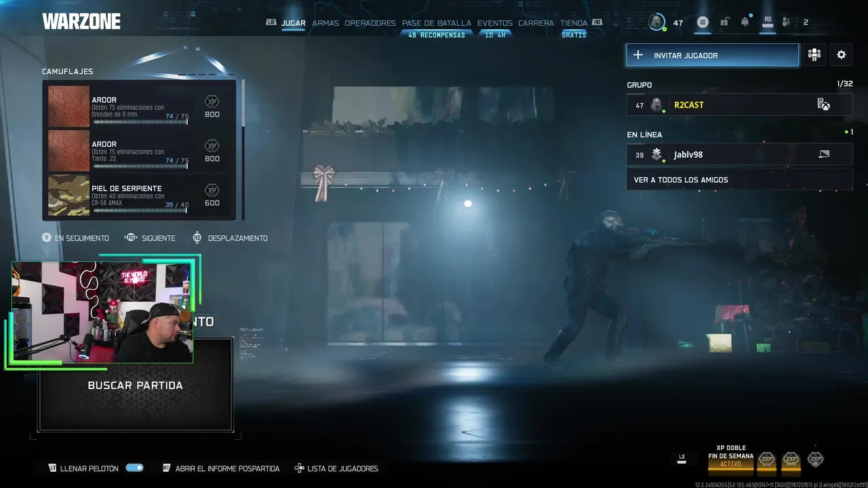Click the Invitar Jugador button
This screenshot has width=868, height=488.
tap(713, 55)
